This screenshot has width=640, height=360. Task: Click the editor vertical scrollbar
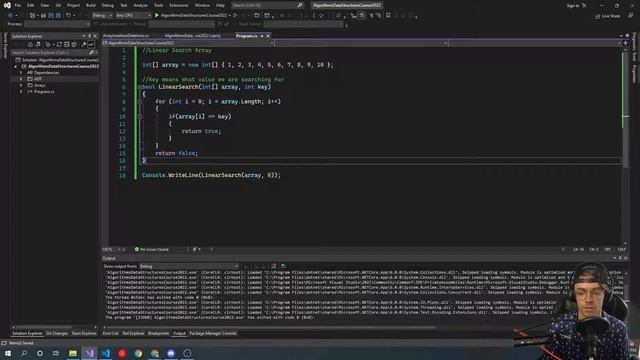coord(625,147)
